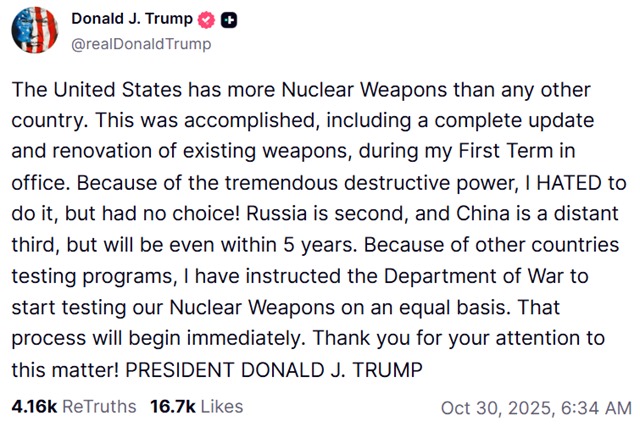Click the ReTruths label
This screenshot has width=640, height=427.
coord(100,407)
